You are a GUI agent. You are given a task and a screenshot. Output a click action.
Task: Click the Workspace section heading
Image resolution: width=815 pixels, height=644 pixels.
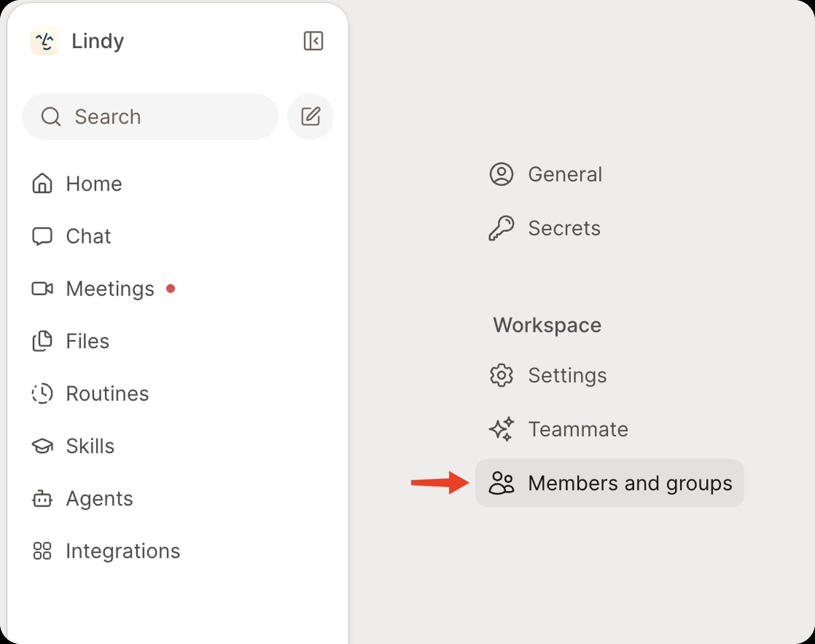pos(547,325)
